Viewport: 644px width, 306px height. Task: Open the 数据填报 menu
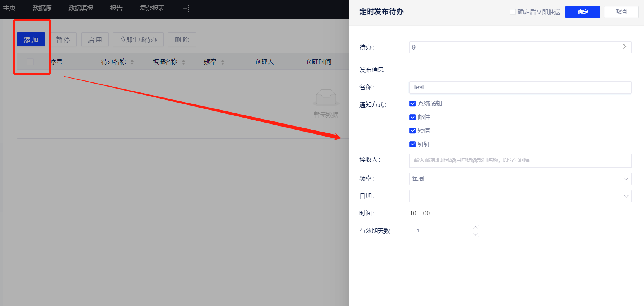pyautogui.click(x=81, y=8)
